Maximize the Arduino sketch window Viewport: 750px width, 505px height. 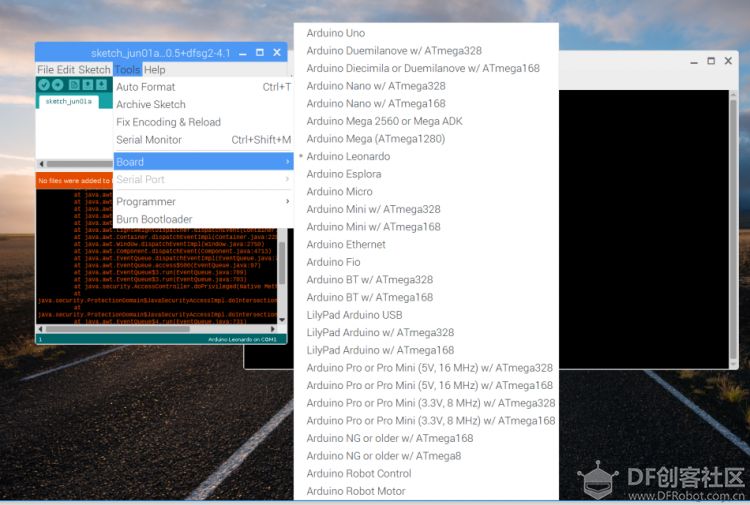(x=260, y=53)
